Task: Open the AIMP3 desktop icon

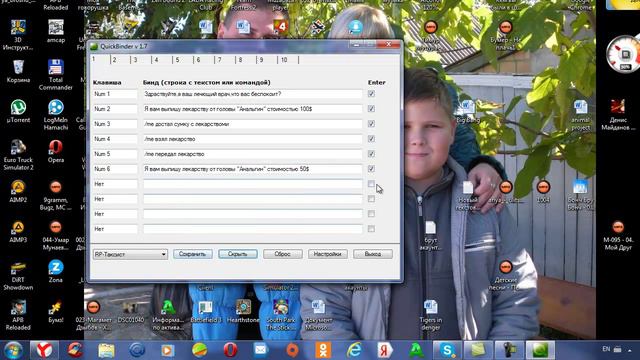Action: (x=18, y=231)
